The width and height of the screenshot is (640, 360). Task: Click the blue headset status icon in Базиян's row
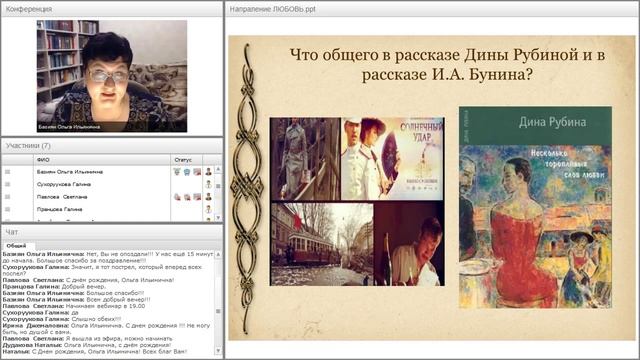pos(187,172)
